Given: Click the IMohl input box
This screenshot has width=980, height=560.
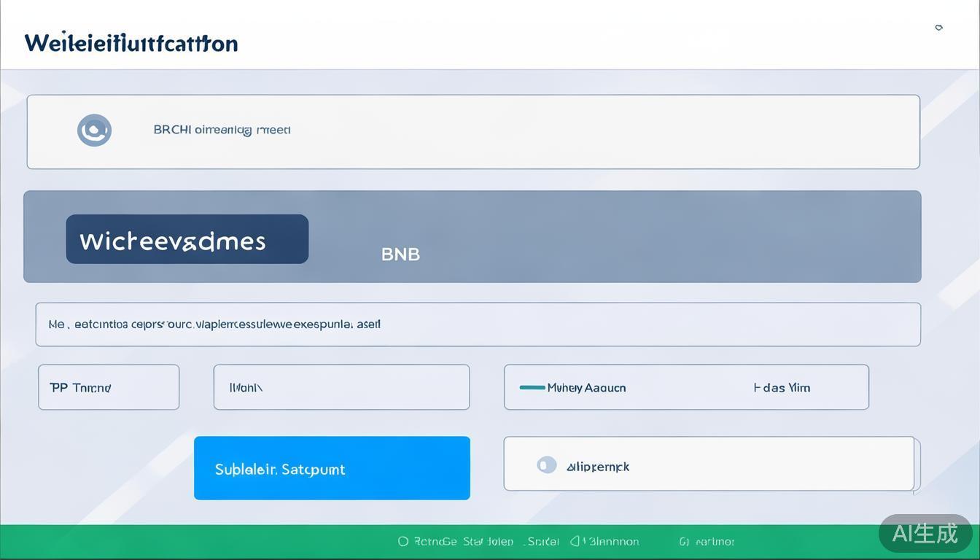Looking at the screenshot, I should [x=341, y=387].
